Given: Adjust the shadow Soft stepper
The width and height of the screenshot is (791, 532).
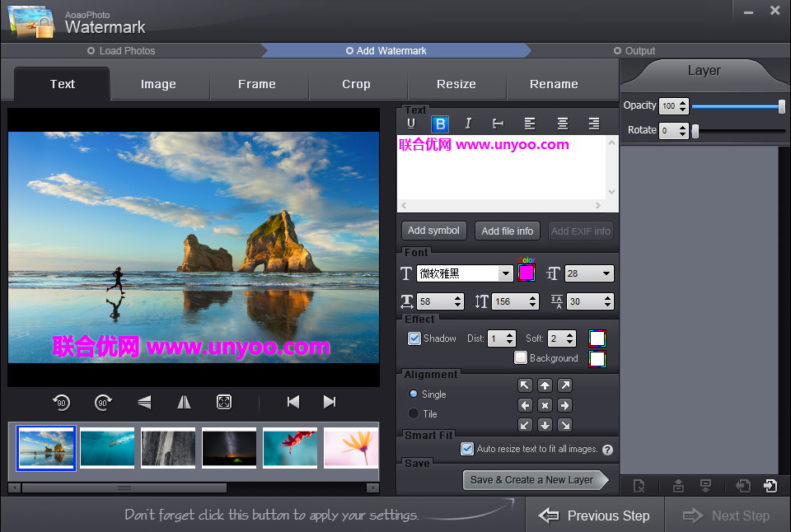Looking at the screenshot, I should 569,338.
